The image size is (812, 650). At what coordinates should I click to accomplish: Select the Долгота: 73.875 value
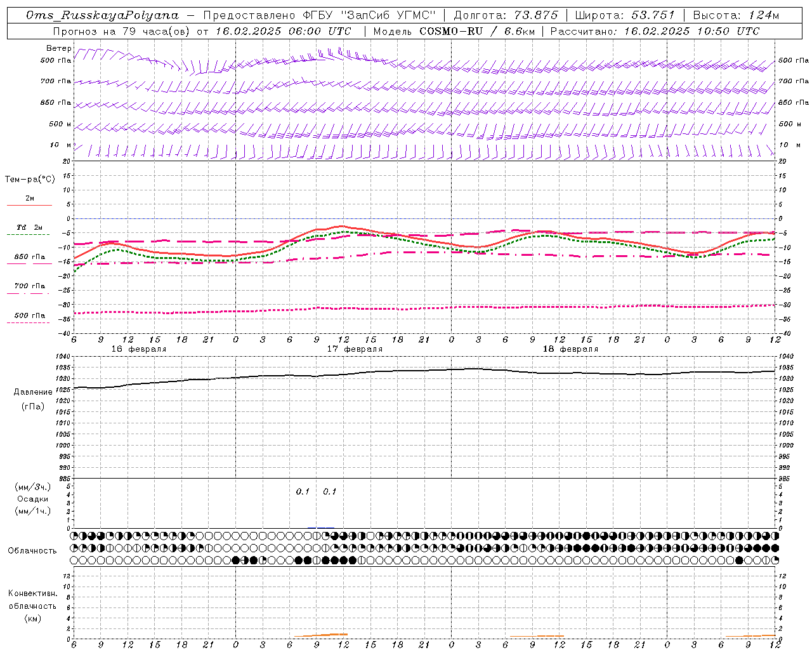point(506,15)
